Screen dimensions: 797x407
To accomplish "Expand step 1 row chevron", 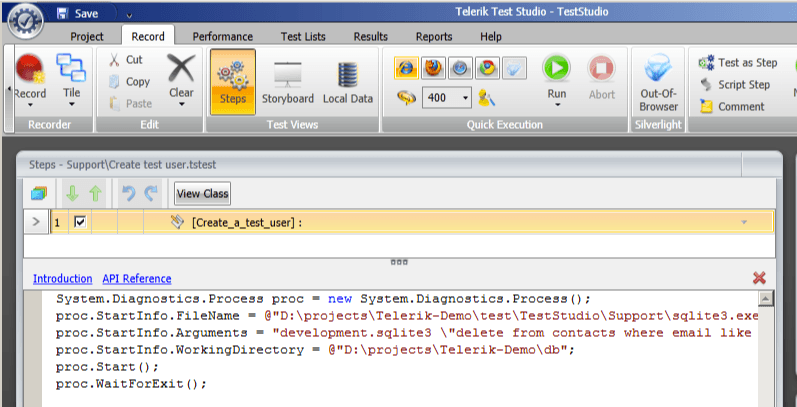I will coord(36,222).
